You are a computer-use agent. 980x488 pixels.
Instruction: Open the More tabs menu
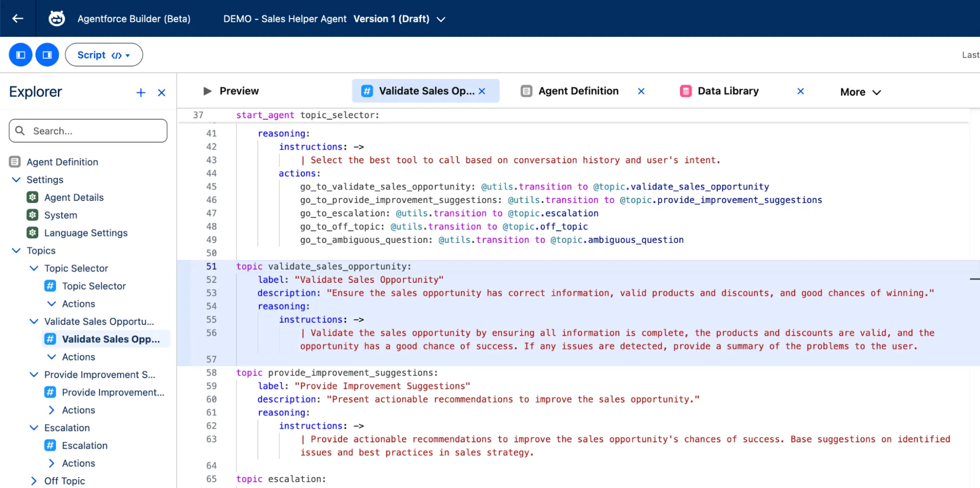859,92
